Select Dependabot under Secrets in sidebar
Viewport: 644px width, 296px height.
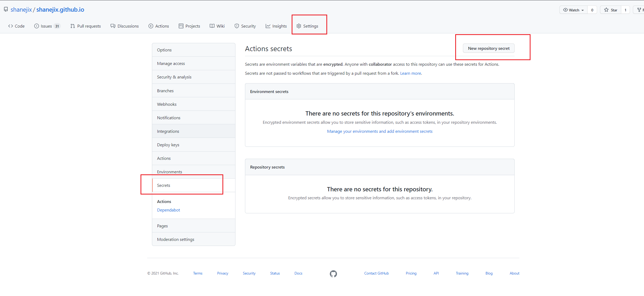click(168, 210)
